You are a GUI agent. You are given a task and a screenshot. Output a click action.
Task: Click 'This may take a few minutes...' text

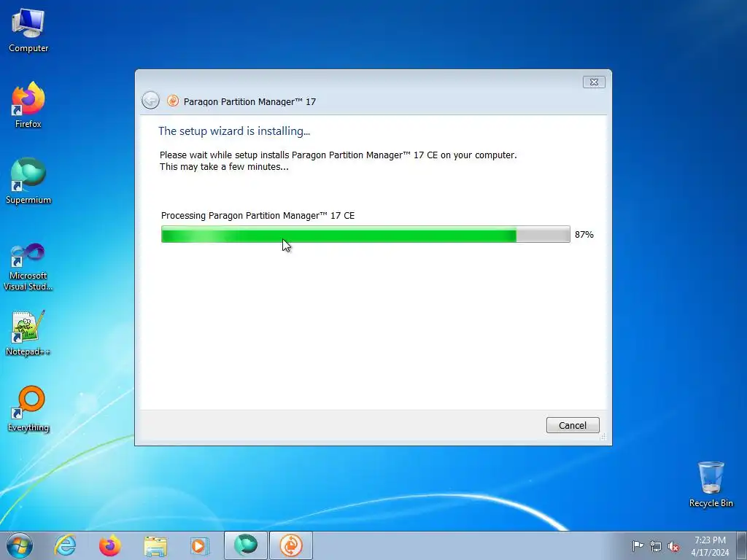[224, 167]
